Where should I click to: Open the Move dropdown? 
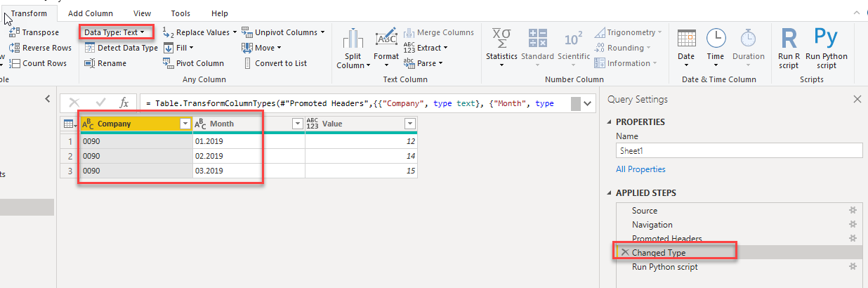(261, 48)
